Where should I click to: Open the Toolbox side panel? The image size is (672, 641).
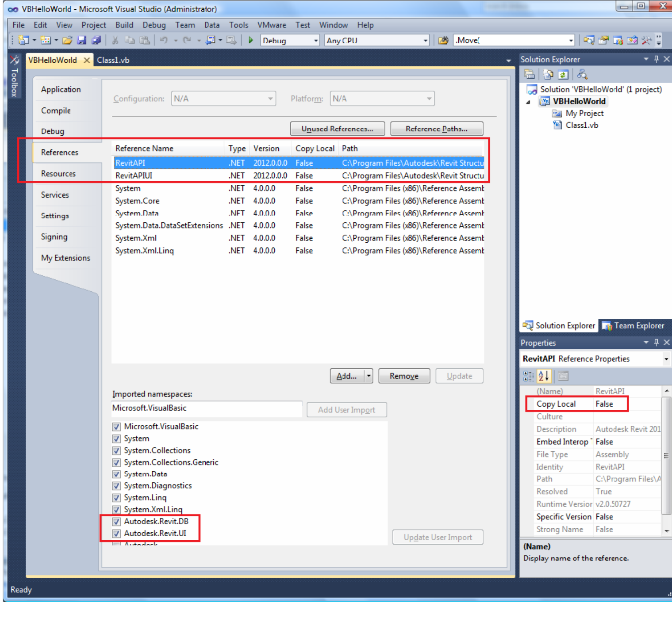(14, 76)
